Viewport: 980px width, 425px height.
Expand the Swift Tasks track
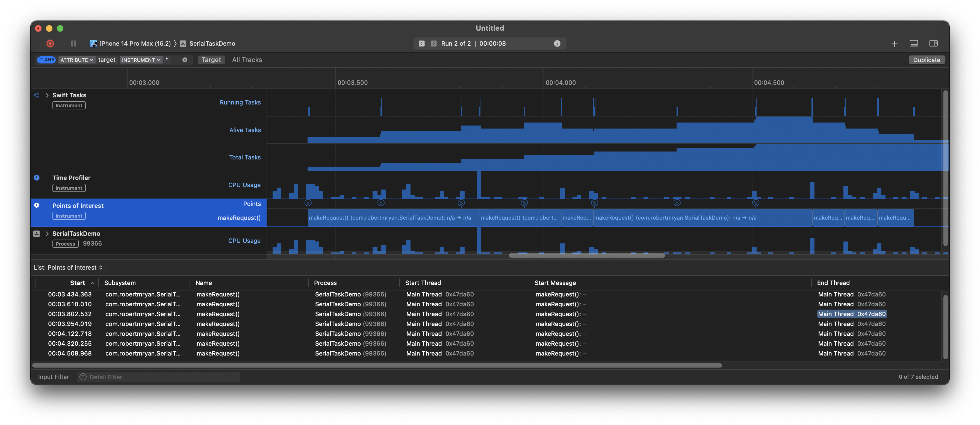tap(47, 95)
